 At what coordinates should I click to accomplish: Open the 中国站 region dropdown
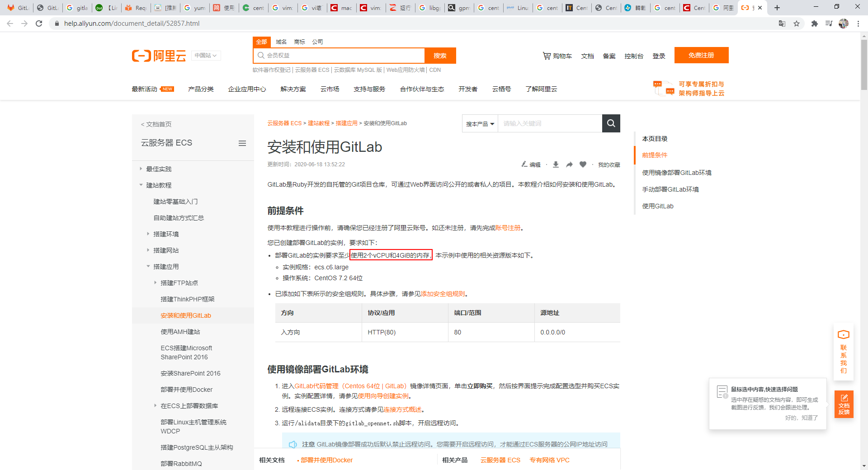tap(206, 56)
